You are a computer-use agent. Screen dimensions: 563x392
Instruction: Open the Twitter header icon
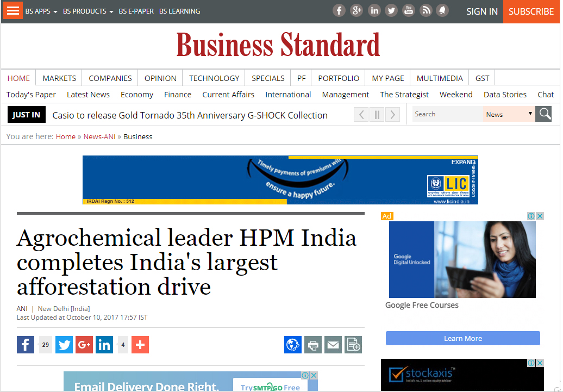tap(391, 10)
